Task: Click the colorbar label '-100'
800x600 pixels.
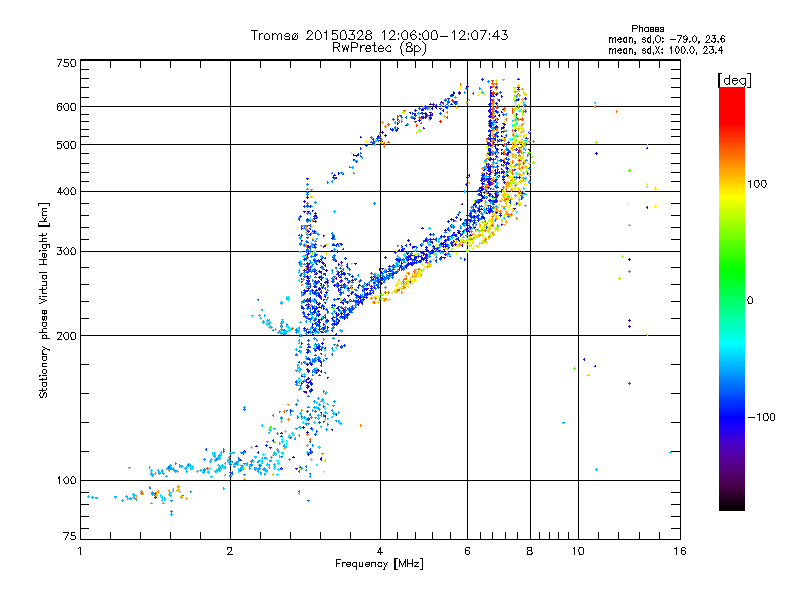Action: [761, 417]
